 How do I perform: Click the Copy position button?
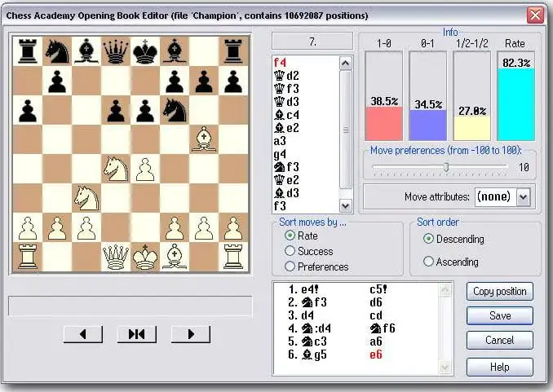pos(500,291)
